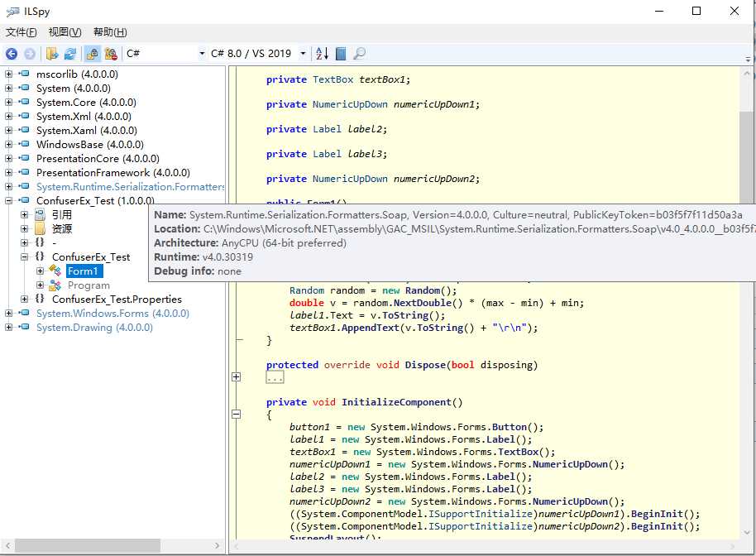Expand the System (4.0.0.0) node
The image size is (756, 556).
8,88
